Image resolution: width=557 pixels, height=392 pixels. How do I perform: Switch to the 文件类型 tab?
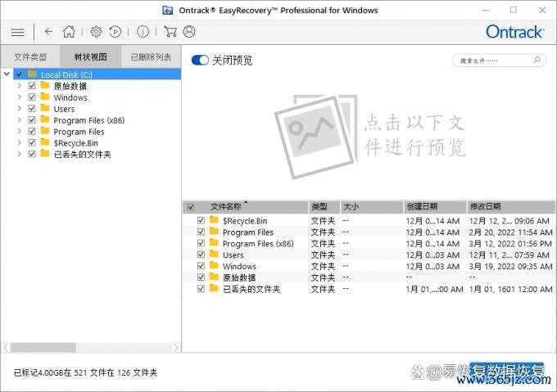coord(30,56)
